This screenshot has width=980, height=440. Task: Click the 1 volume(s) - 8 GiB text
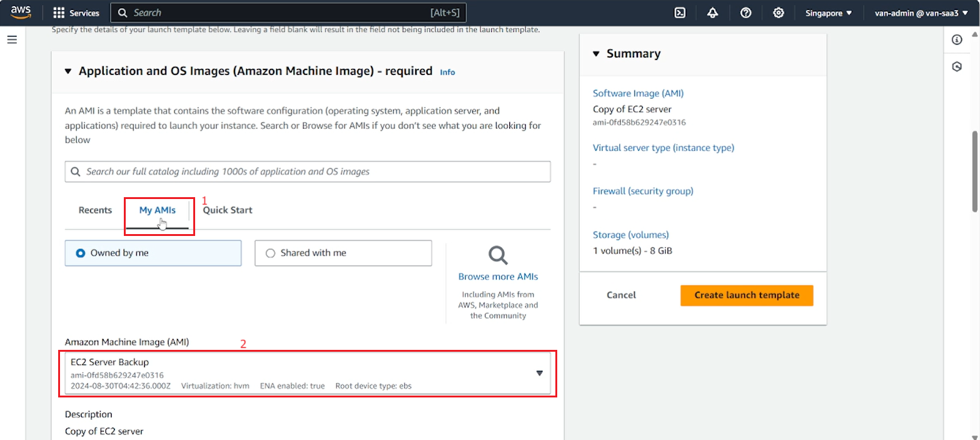point(632,250)
